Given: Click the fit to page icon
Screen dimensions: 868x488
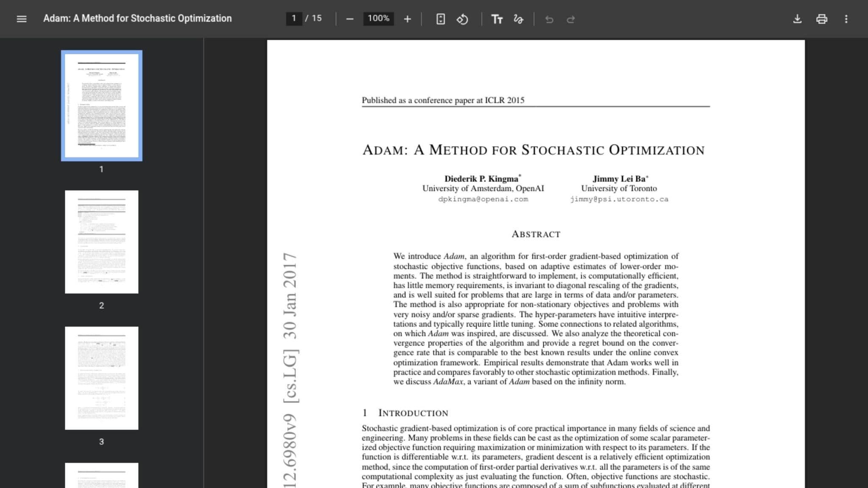Looking at the screenshot, I should [440, 19].
